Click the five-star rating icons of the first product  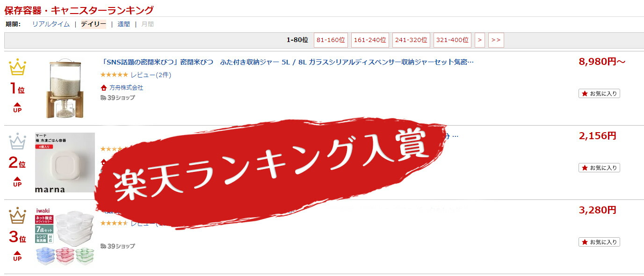tap(114, 75)
